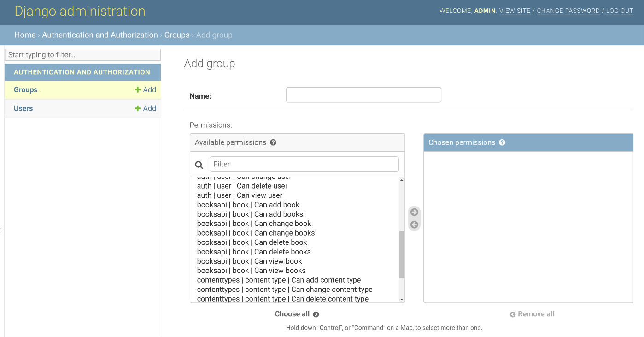The image size is (644, 337).
Task: Open Users in the sidebar
Action: pos(23,108)
